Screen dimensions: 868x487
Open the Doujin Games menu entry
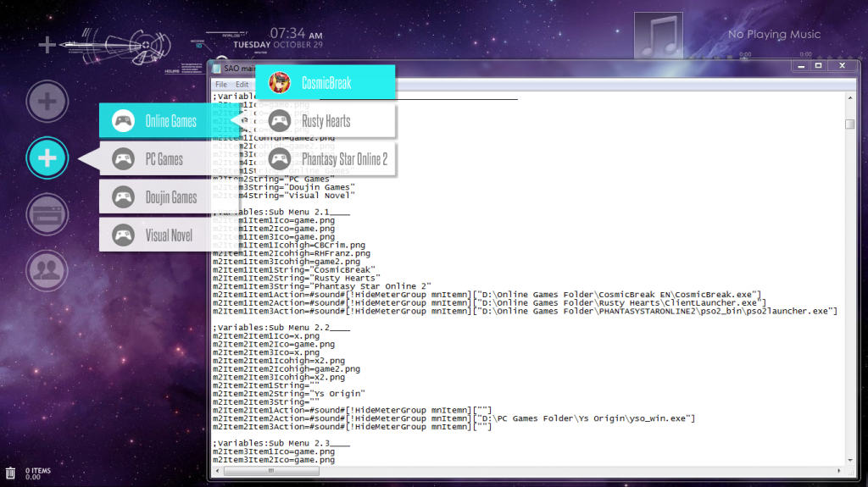[x=170, y=197]
